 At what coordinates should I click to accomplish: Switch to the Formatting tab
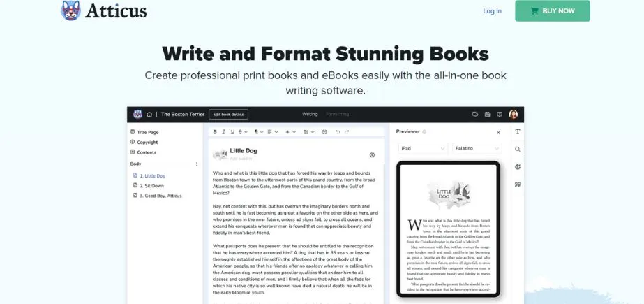(337, 114)
